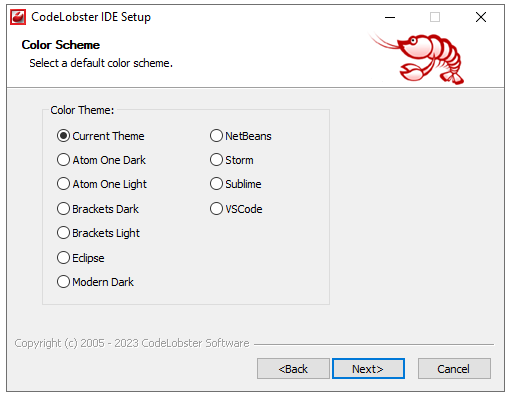Image resolution: width=510 pixels, height=394 pixels.
Task: Pick the Storm color theme
Action: pos(232,160)
